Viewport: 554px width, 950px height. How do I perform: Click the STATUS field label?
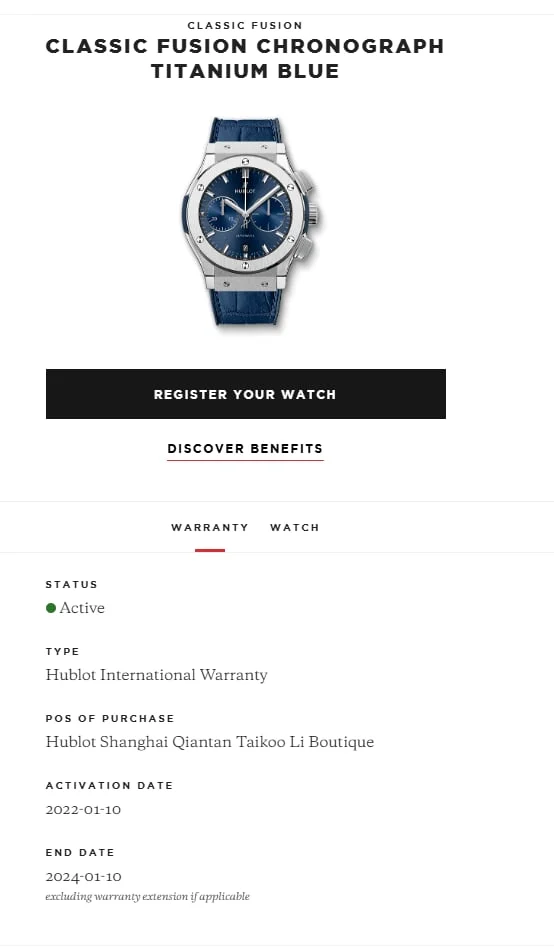tap(72, 585)
